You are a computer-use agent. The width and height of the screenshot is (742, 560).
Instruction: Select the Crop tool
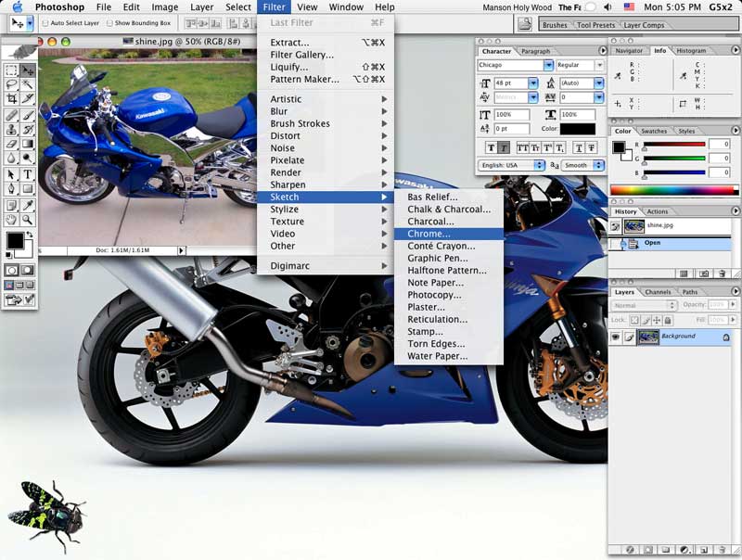pos(11,98)
